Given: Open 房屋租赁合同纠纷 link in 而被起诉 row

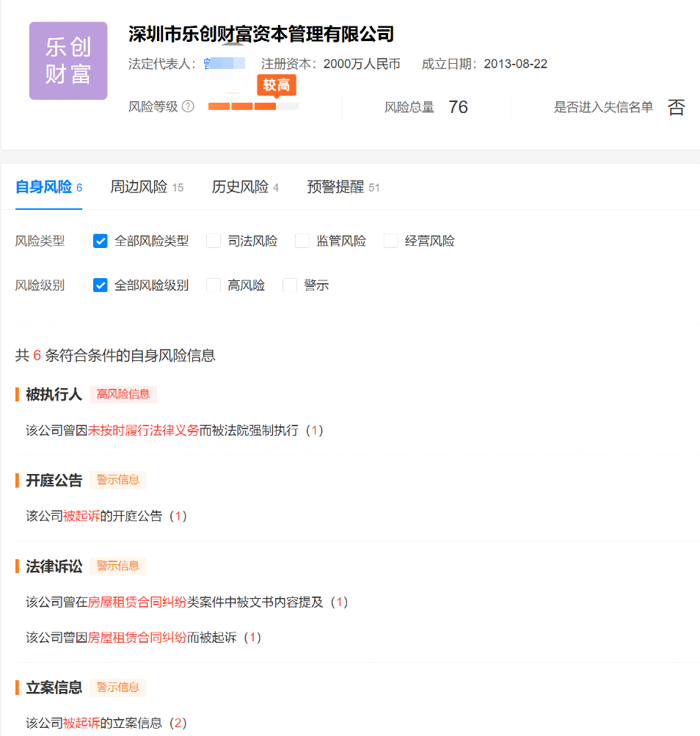Looking at the screenshot, I should pos(137,638).
